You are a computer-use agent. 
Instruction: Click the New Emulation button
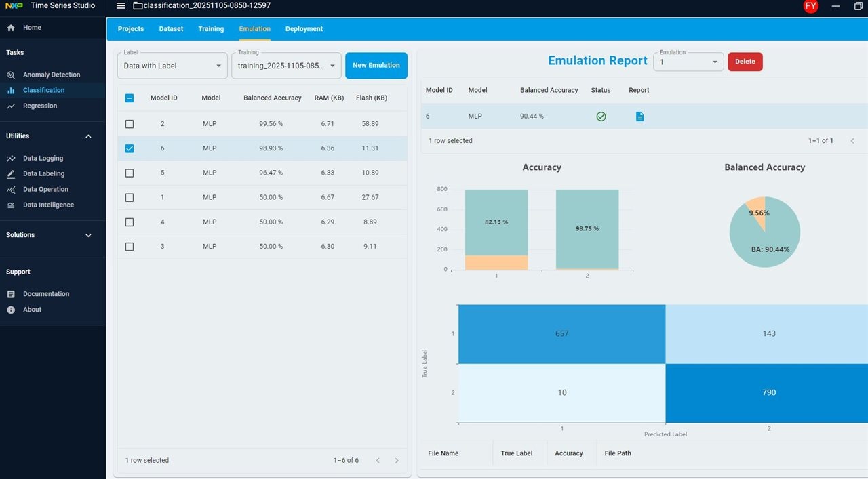pos(376,66)
